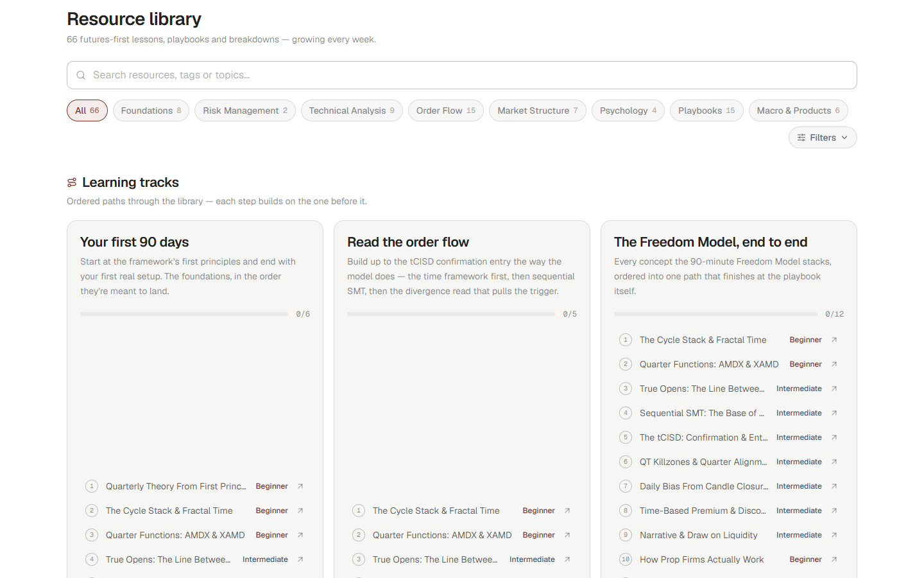Open arrow for Quarter Functions in Your first 90 days
Viewport: 924px width, 578px height.
click(x=300, y=535)
